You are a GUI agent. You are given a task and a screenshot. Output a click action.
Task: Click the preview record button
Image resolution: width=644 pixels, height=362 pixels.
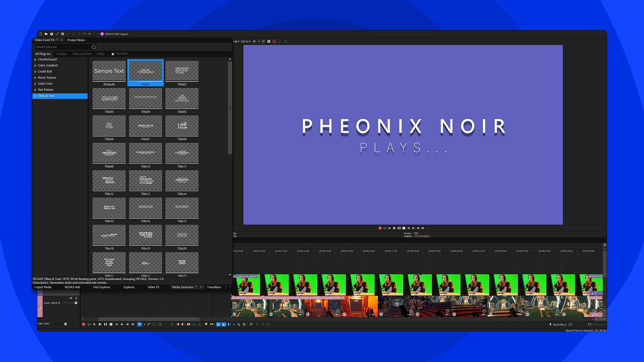coord(380,228)
